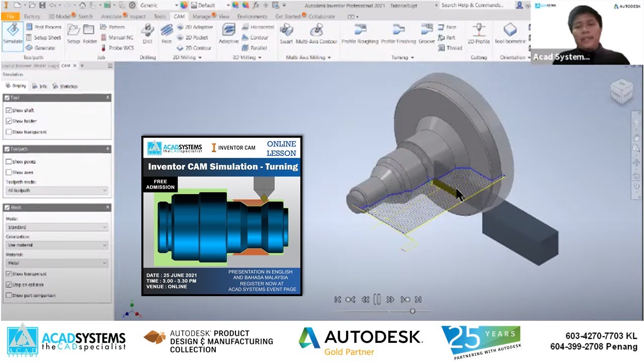Image resolution: width=644 pixels, height=362 pixels.
Task: Choose the Multi-Axis Contour operation
Action: pyautogui.click(x=316, y=34)
